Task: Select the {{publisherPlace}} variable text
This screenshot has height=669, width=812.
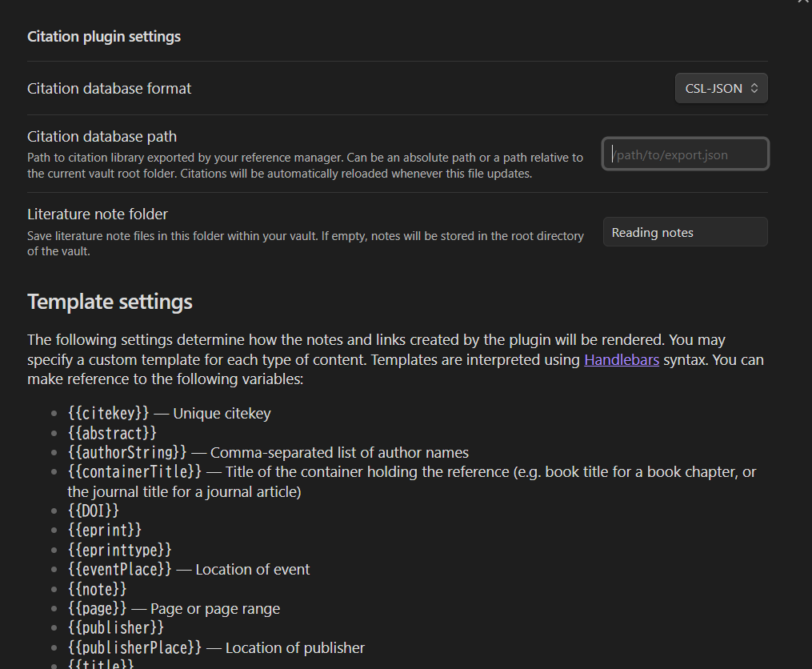Action: pyautogui.click(x=134, y=647)
